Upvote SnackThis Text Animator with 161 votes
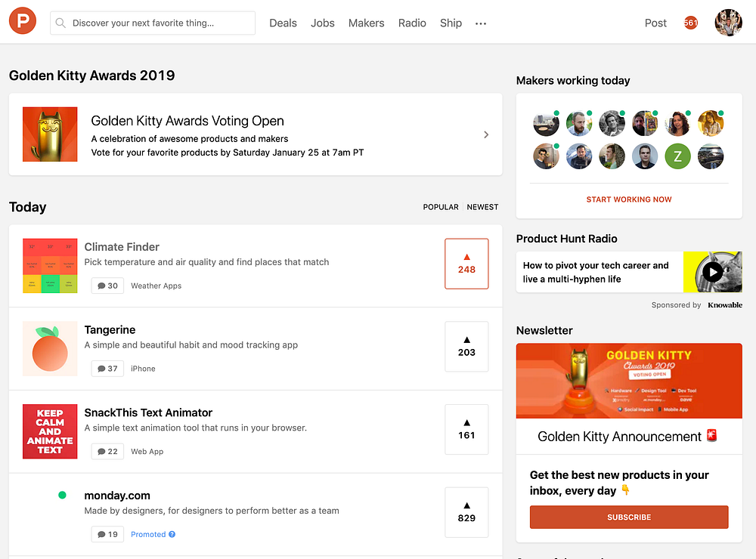756x559 pixels. [466, 429]
